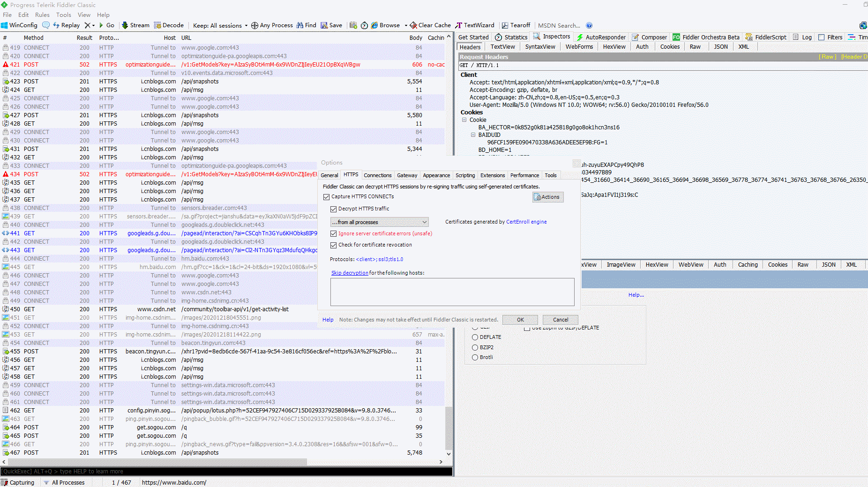
Task: Open the Remove X dropdown arrow
Action: coord(93,25)
